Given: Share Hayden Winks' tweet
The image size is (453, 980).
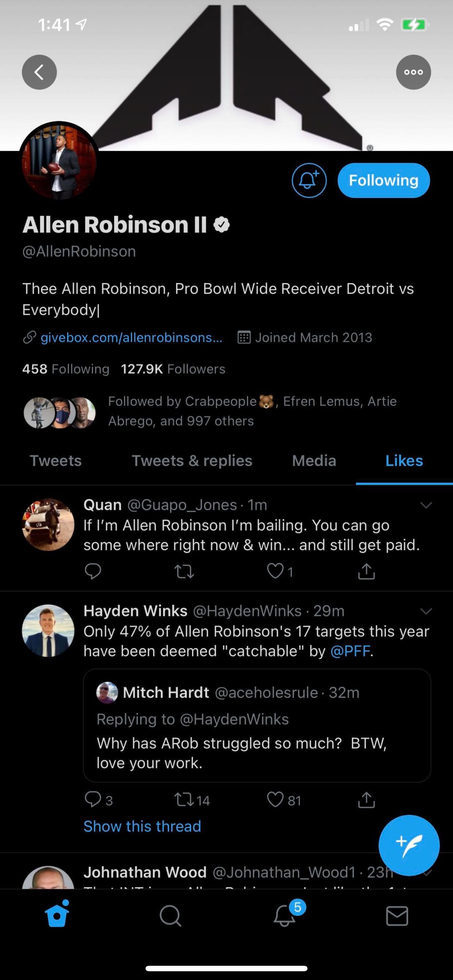Looking at the screenshot, I should [x=366, y=800].
